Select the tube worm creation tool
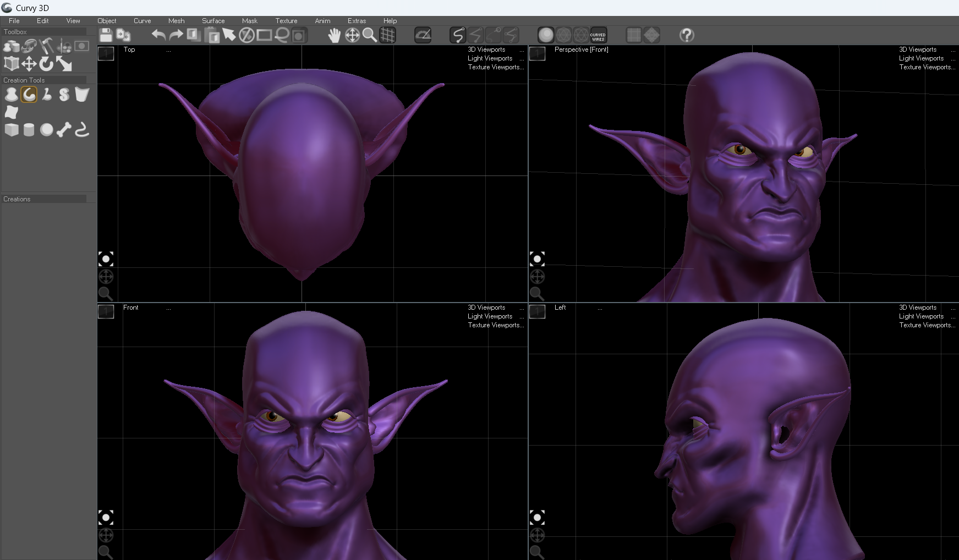Image resolution: width=959 pixels, height=560 pixels. click(x=82, y=130)
